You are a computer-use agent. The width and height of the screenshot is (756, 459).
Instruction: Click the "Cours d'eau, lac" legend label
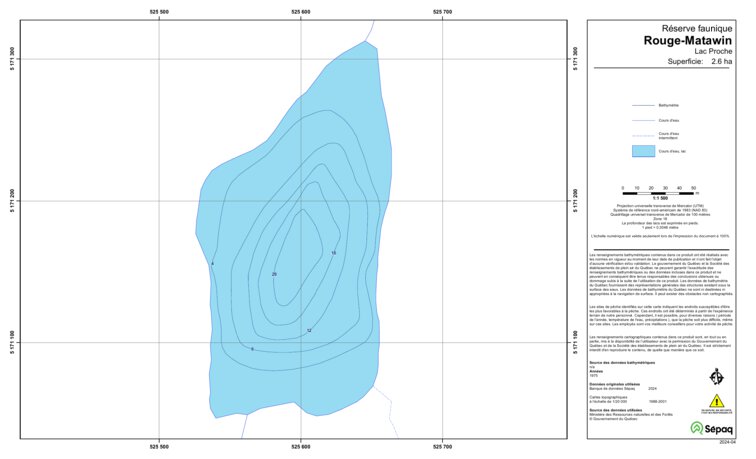672,151
